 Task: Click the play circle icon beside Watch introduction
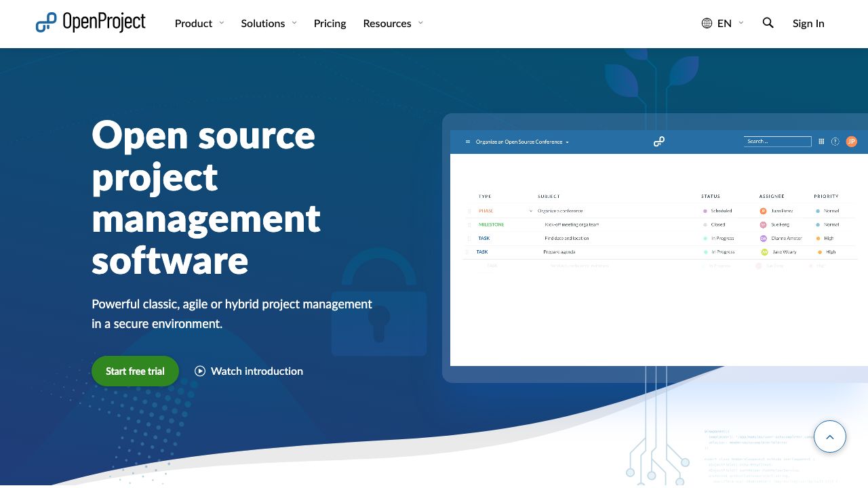point(200,371)
